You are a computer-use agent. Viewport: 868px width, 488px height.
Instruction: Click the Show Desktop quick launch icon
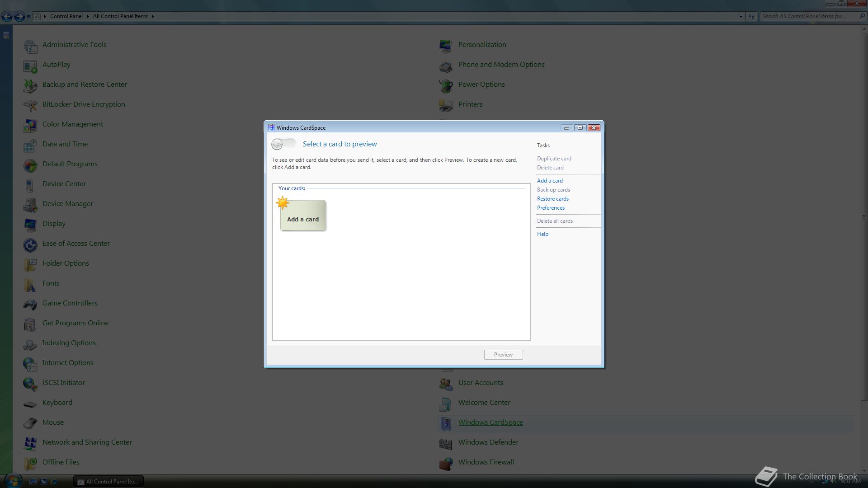33,482
